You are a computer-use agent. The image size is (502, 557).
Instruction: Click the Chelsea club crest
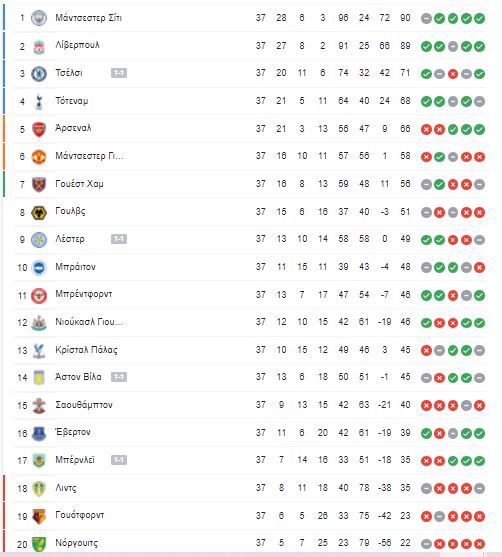[x=39, y=74]
